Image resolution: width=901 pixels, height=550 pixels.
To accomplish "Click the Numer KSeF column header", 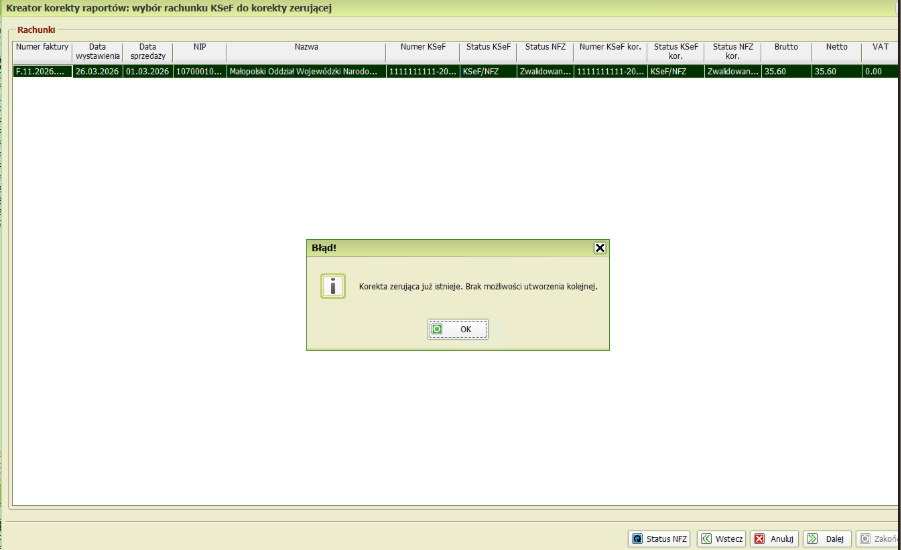I will pyautogui.click(x=422, y=47).
